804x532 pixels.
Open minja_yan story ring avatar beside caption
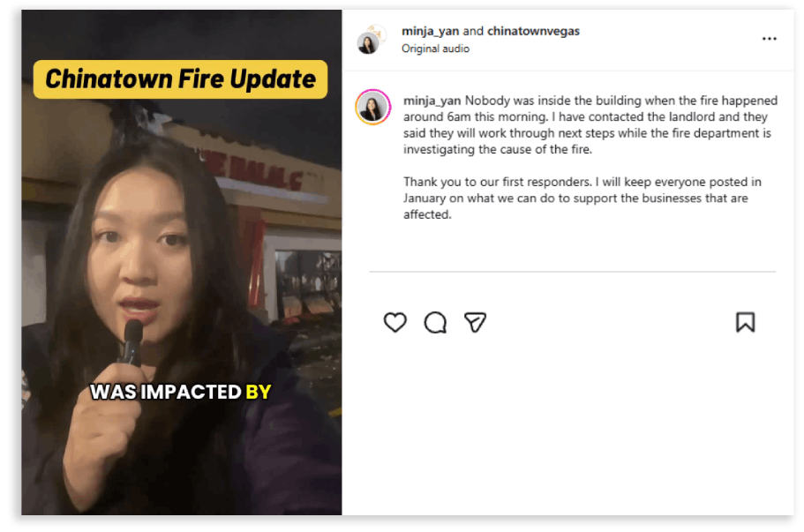tap(372, 107)
